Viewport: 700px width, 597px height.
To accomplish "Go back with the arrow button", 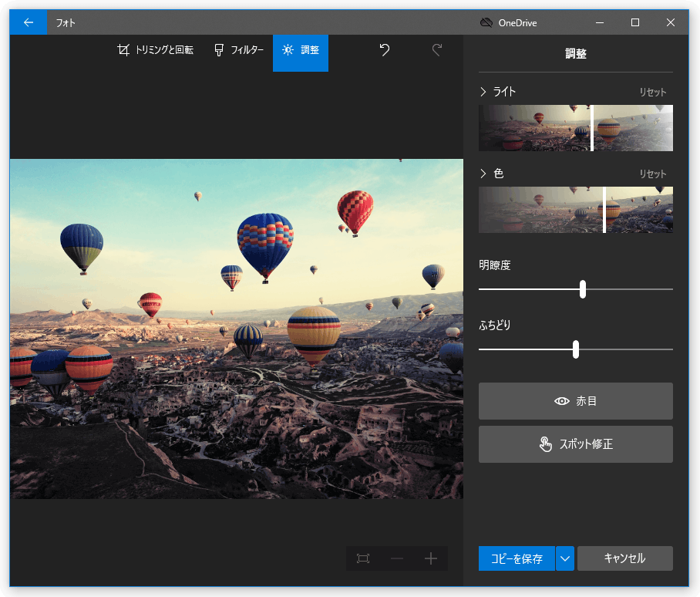I will 28,22.
